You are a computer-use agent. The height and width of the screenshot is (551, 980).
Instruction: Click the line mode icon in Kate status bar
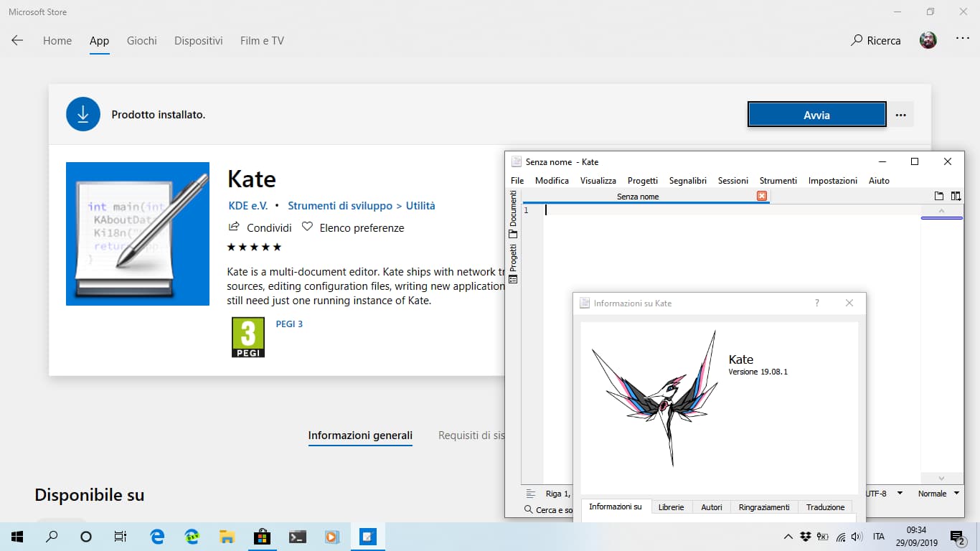(531, 494)
